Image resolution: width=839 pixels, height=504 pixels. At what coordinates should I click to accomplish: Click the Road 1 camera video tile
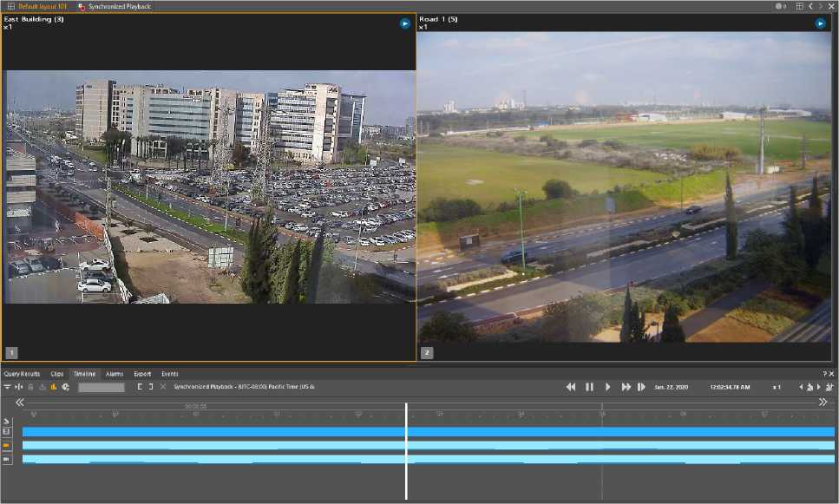[x=625, y=187]
